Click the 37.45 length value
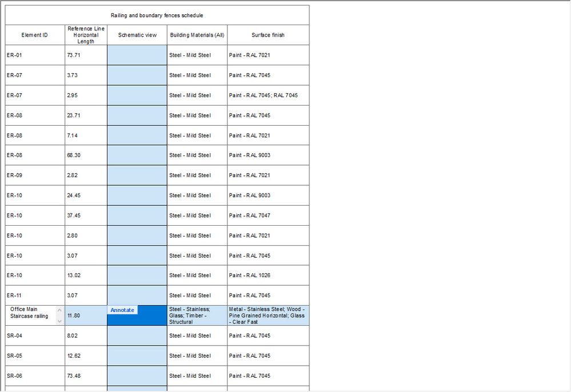This screenshot has width=571, height=392. coord(74,215)
